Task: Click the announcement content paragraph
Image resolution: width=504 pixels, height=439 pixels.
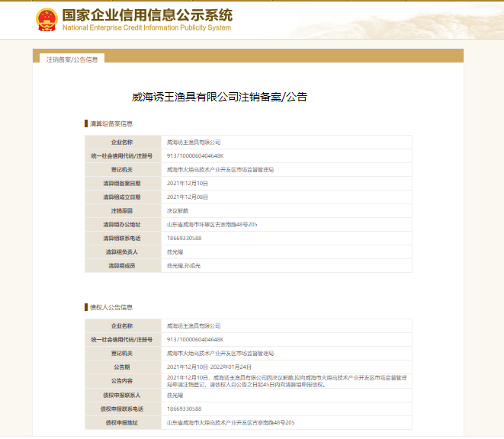Action: (x=286, y=381)
